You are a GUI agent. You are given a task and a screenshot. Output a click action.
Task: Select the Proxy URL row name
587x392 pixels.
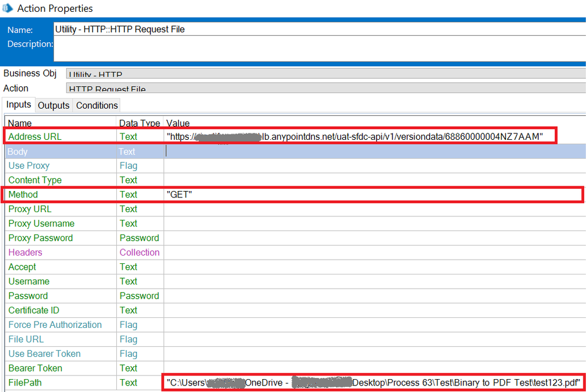[29, 209]
